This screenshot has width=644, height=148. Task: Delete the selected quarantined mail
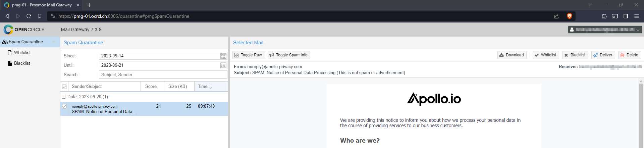click(x=629, y=55)
